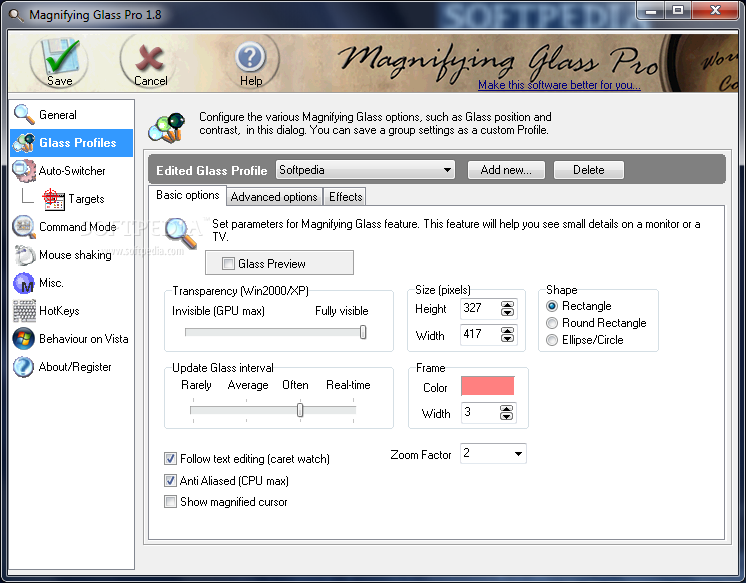Increase size Width using the up spinner
Screen dimensions: 746x583
pyautogui.click(x=508, y=330)
